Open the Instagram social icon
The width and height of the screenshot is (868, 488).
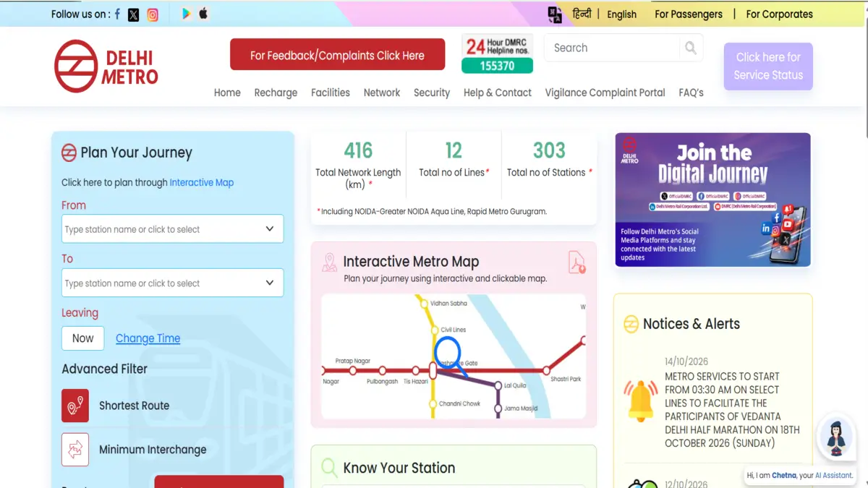click(153, 14)
